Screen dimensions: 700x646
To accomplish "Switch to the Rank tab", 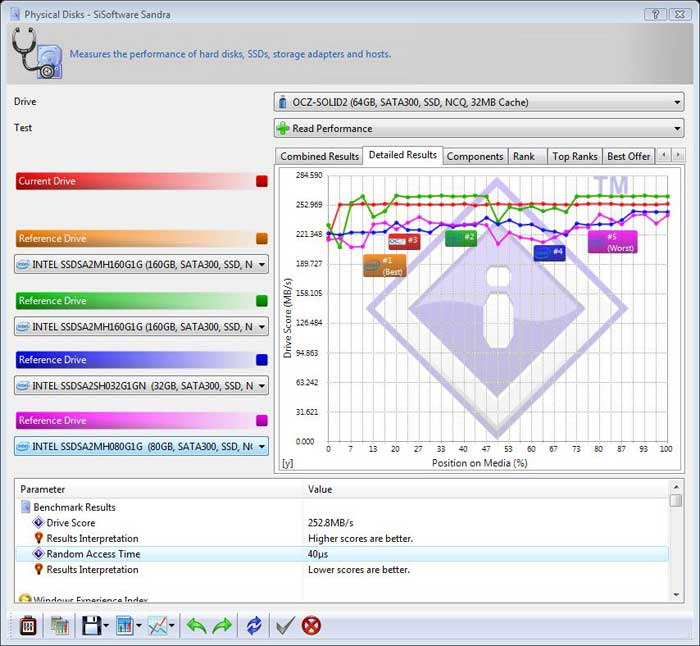I will pyautogui.click(x=527, y=156).
